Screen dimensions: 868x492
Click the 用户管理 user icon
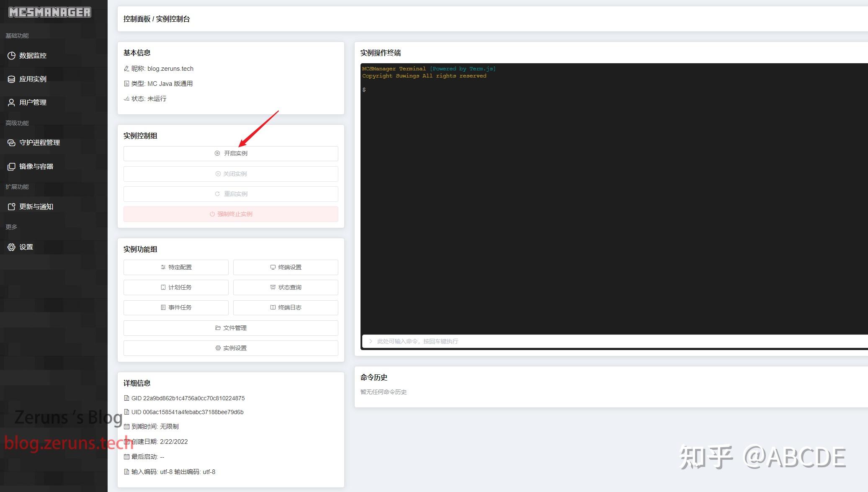11,103
